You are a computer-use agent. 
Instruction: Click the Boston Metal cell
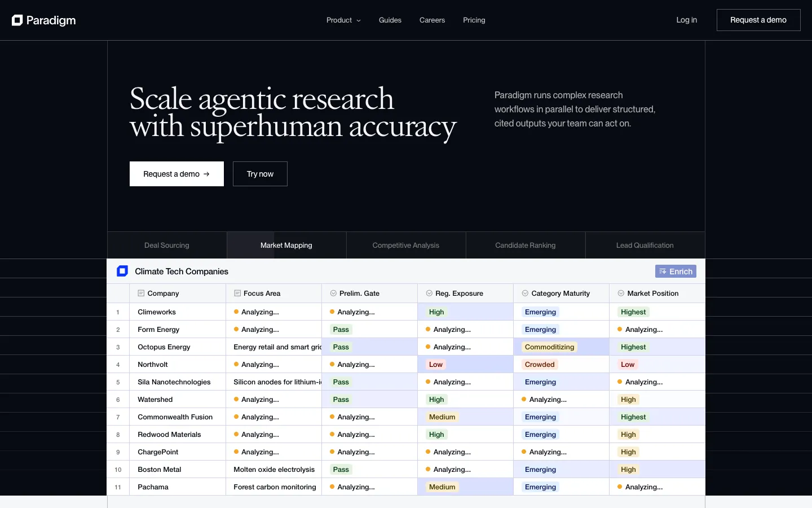pyautogui.click(x=178, y=470)
